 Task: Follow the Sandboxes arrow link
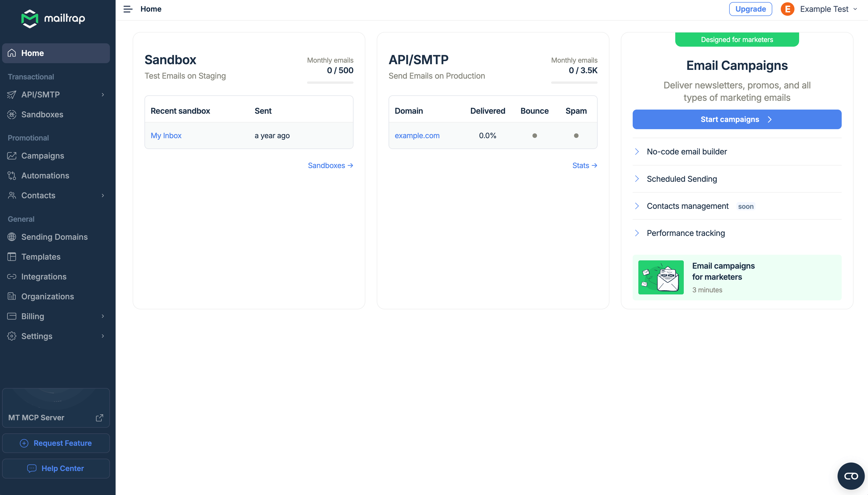click(x=330, y=166)
